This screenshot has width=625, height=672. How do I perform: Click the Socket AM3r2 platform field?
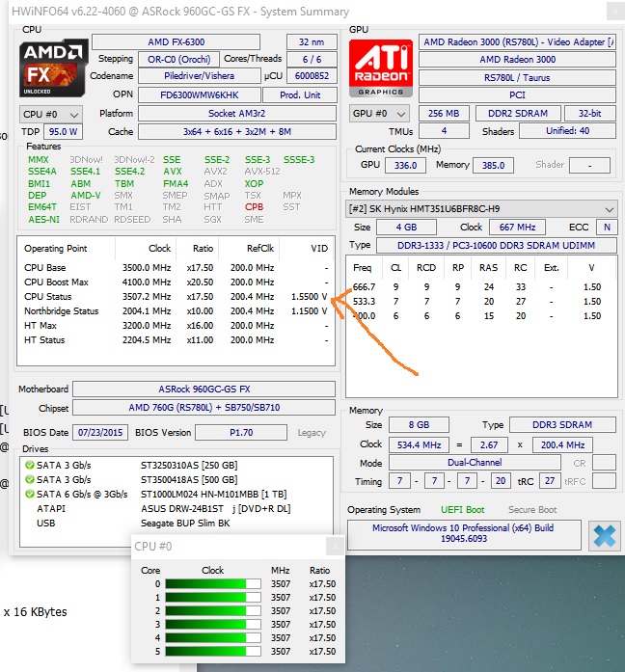[x=237, y=114]
